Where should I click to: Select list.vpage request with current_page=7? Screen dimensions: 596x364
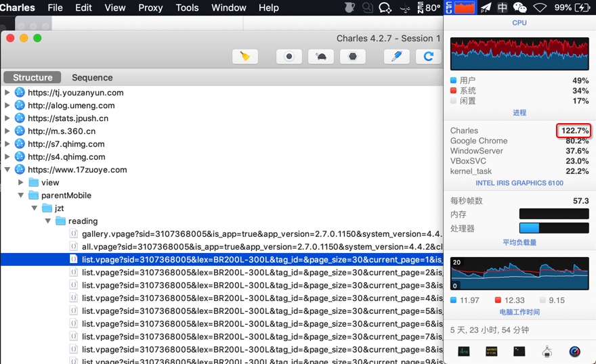[x=221, y=337]
